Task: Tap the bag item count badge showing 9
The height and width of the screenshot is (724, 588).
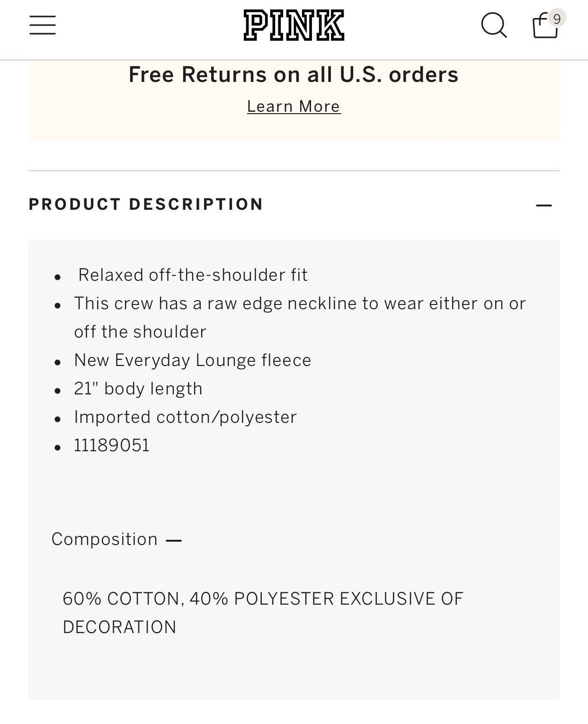Action: [557, 18]
